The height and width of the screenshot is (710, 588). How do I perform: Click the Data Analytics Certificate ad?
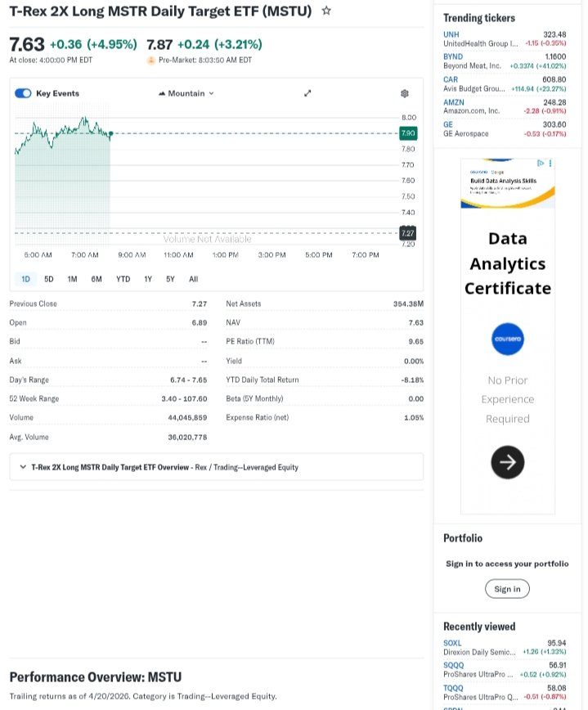[x=507, y=263]
